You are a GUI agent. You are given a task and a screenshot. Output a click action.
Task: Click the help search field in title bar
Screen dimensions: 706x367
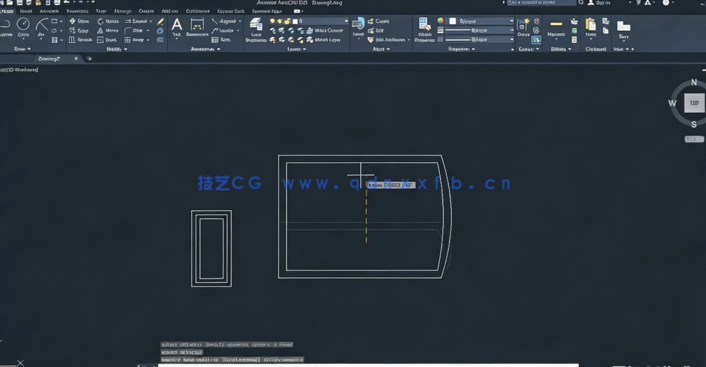point(541,3)
